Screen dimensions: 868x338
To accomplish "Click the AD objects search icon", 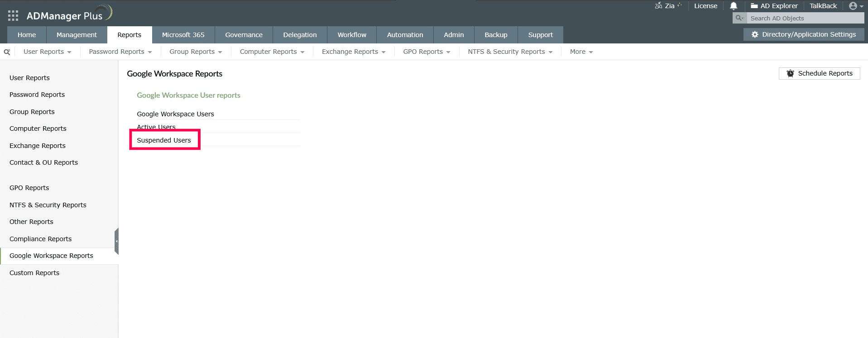I will 739,18.
